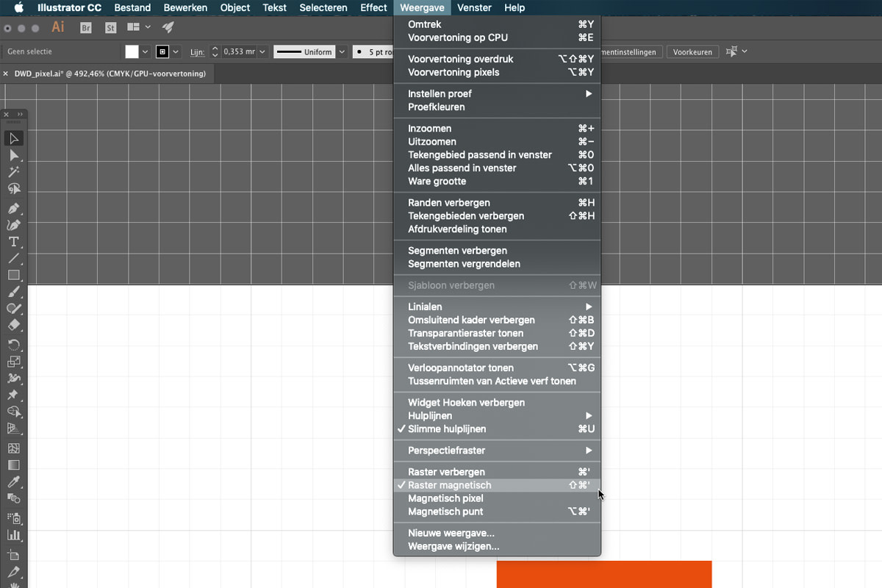Select the Type tool
882x588 pixels.
pos(13,242)
